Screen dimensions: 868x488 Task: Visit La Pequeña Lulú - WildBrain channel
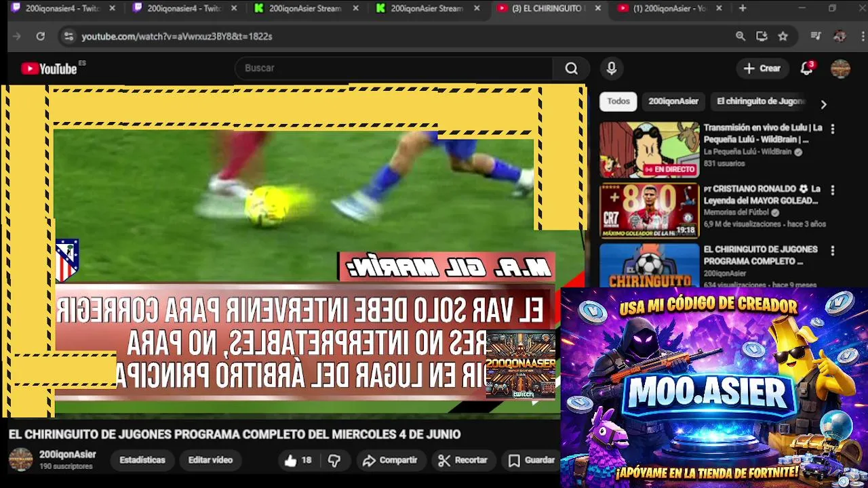747,152
